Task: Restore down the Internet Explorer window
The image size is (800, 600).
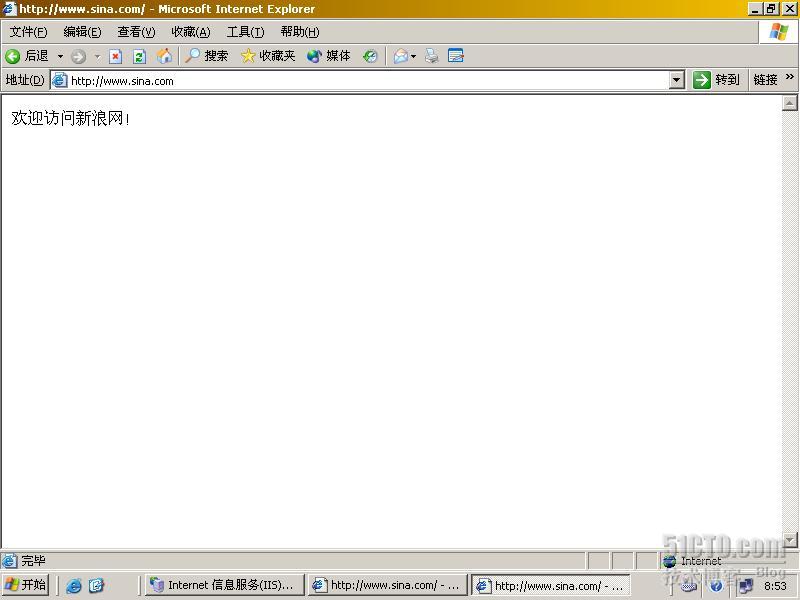Action: [x=771, y=9]
